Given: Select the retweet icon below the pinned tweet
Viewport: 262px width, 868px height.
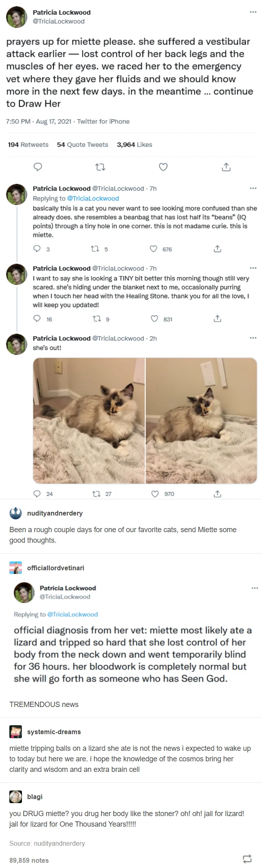Looking at the screenshot, I should coord(100,167).
